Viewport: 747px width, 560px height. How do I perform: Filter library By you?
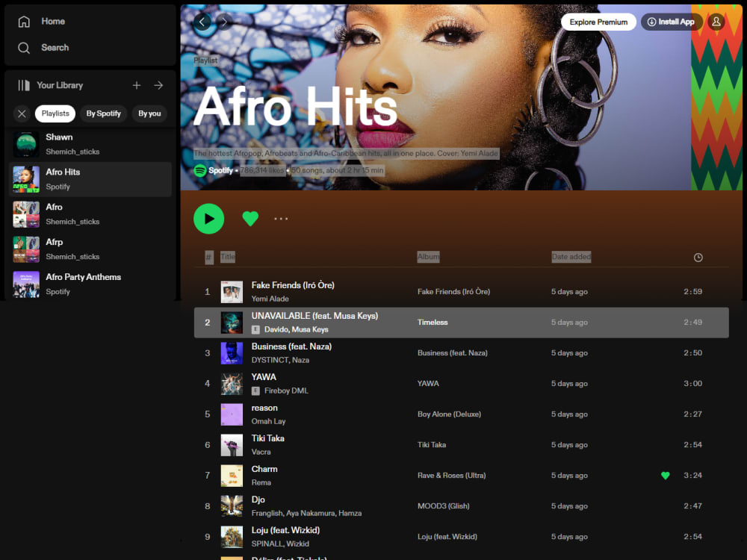pos(149,113)
